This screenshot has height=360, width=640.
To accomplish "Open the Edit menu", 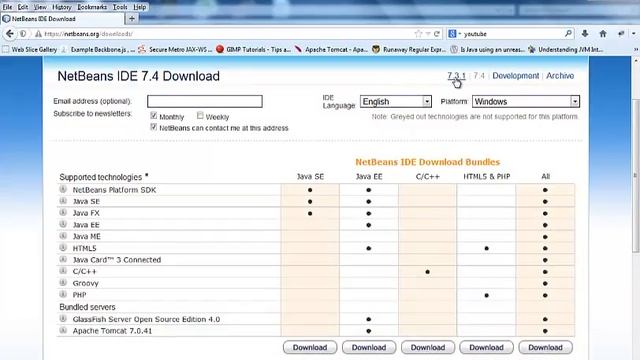I will tap(22, 7).
